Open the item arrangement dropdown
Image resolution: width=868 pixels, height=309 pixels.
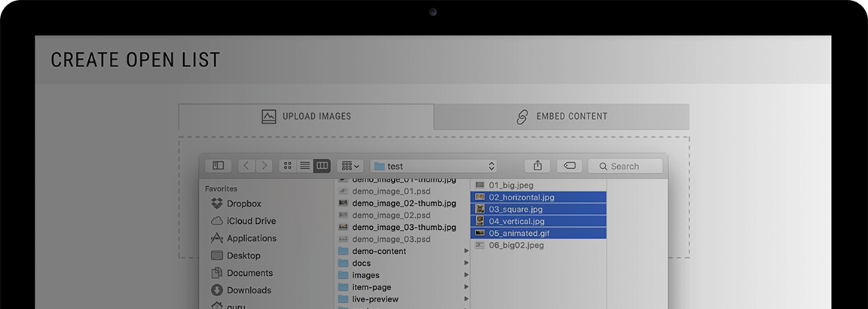coord(350,166)
